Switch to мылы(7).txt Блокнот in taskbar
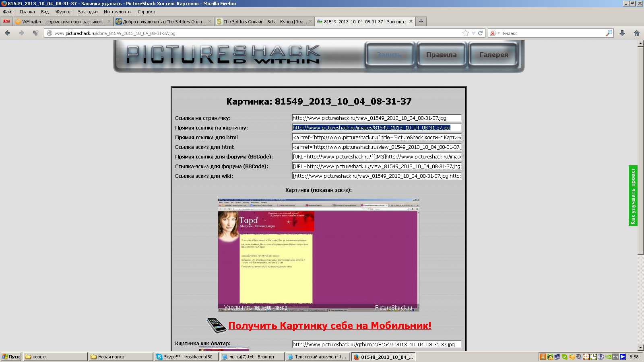This screenshot has width=644, height=362. tap(252, 357)
